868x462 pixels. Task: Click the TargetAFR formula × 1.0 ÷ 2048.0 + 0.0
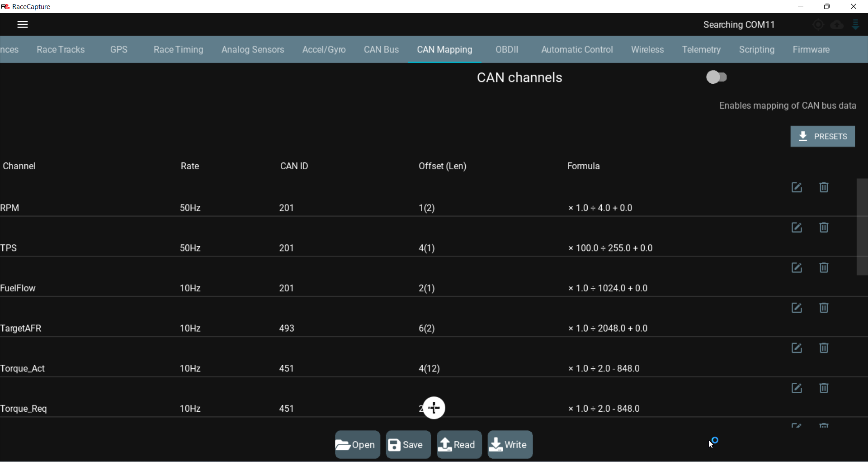[x=608, y=329]
